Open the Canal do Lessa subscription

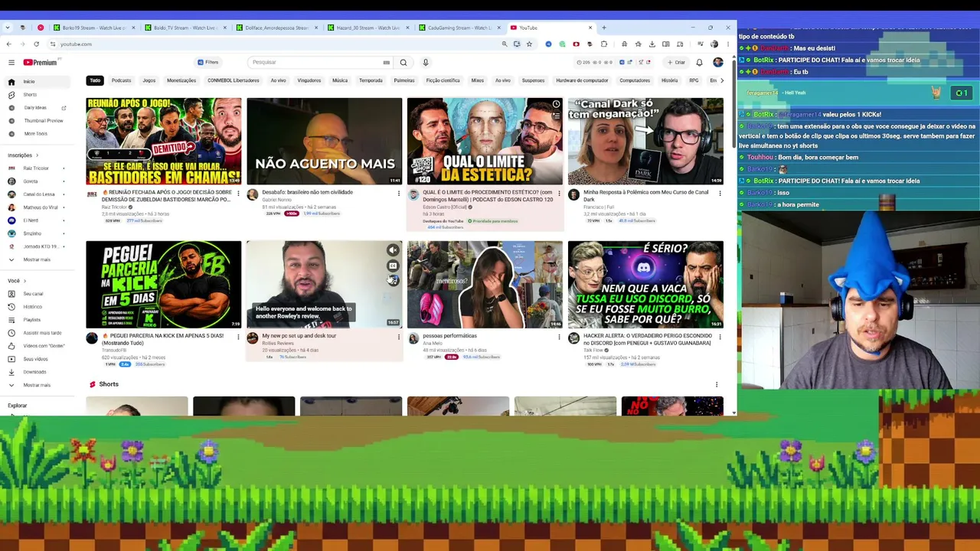37,194
